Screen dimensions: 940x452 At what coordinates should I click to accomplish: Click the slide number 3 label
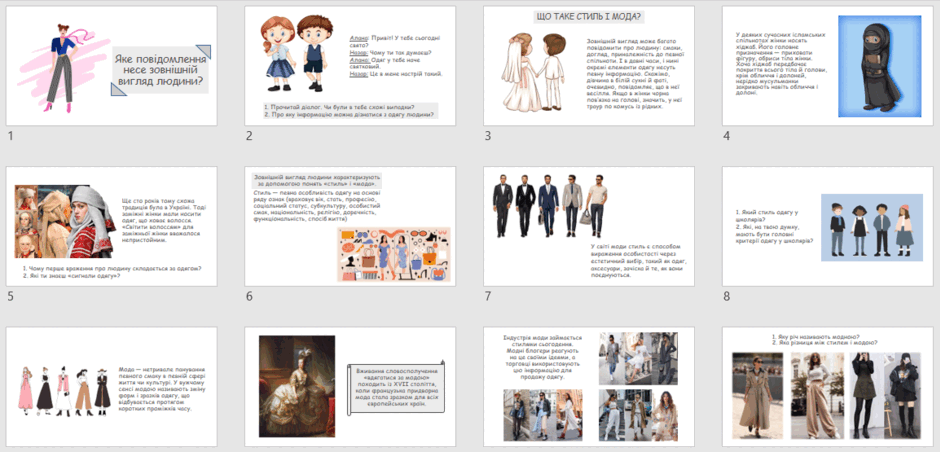tap(488, 136)
